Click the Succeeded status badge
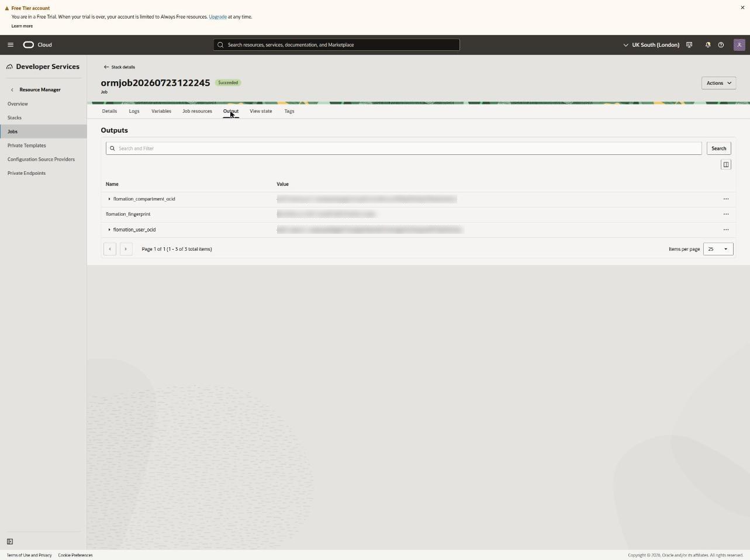750x560 pixels. 228,83
